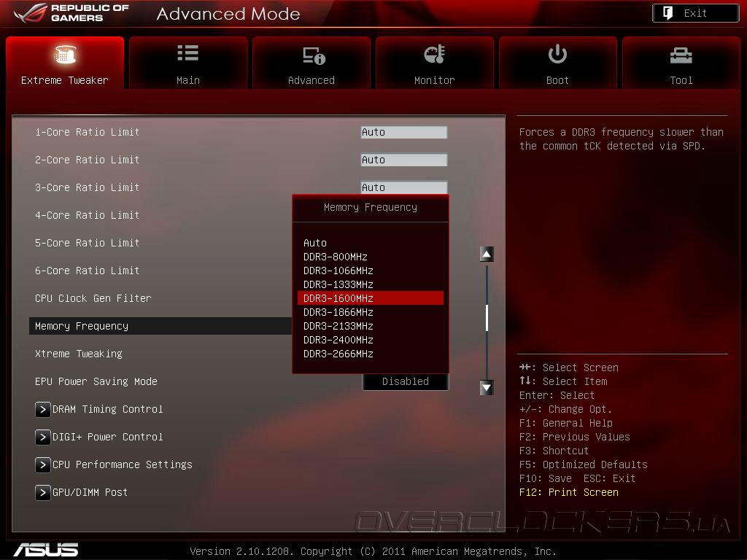The height and width of the screenshot is (560, 747).
Task: Click the 2-Core Ratio Limit Auto field
Action: [x=404, y=160]
